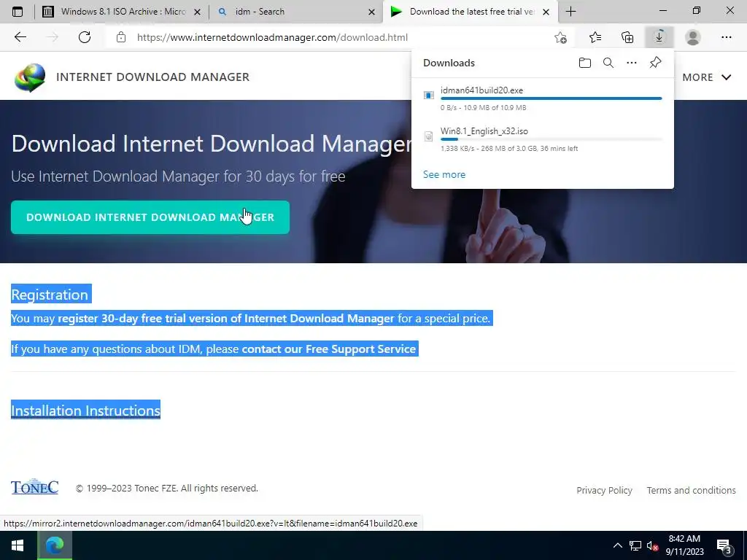Click the muted volume tray icon

653,545
